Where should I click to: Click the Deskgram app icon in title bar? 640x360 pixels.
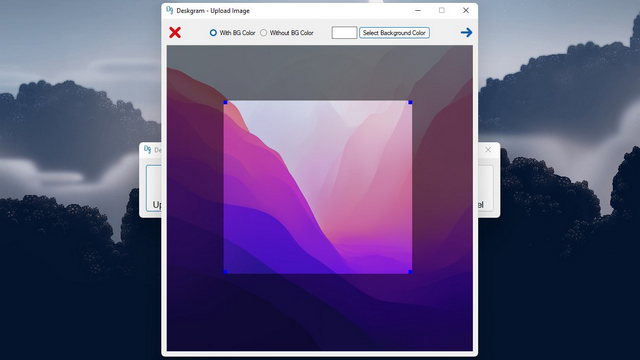pos(170,11)
